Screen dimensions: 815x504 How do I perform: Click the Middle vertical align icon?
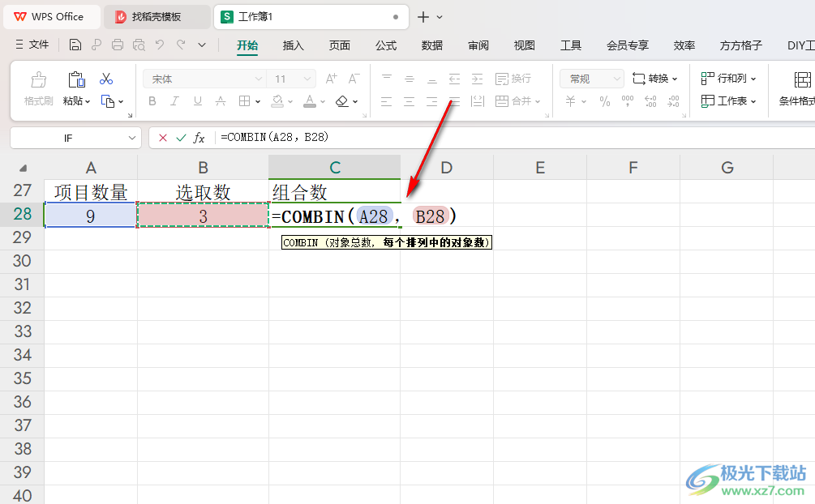point(410,79)
